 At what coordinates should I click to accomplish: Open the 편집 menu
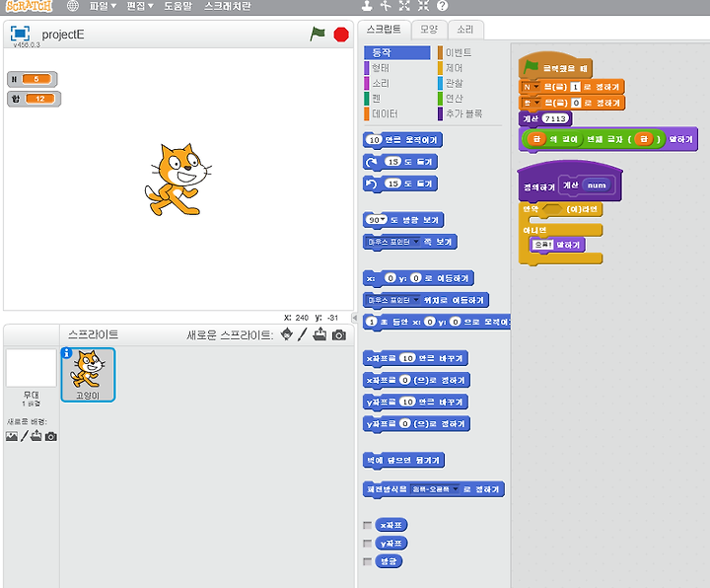(x=140, y=6)
